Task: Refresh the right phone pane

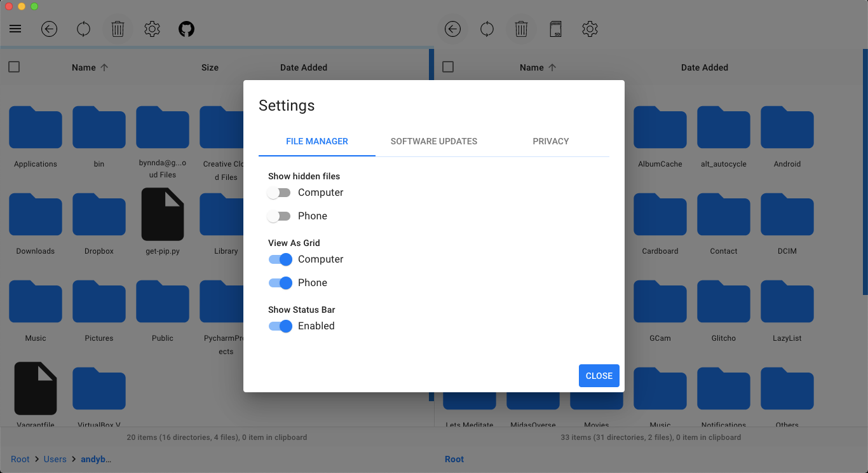Action: [x=487, y=29]
